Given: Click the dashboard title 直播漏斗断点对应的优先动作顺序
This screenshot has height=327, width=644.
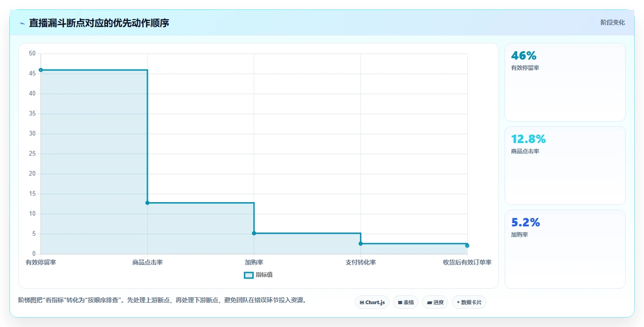Looking at the screenshot, I should 99,23.
